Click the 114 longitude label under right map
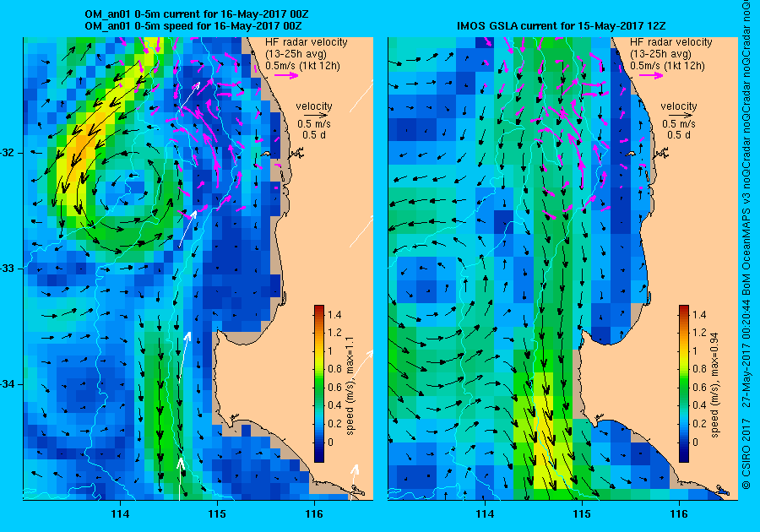This screenshot has height=532, width=760. tap(485, 514)
